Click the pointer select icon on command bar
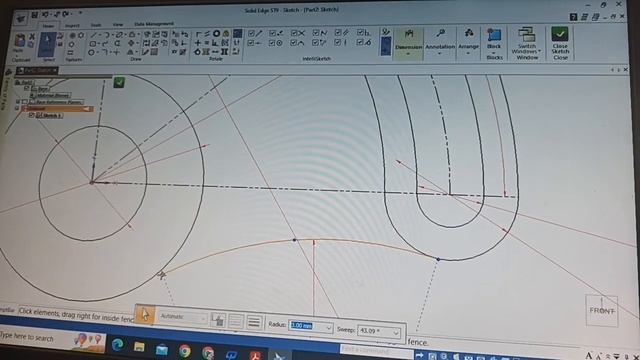Screen dimensions: 640x360 [x=144, y=315]
